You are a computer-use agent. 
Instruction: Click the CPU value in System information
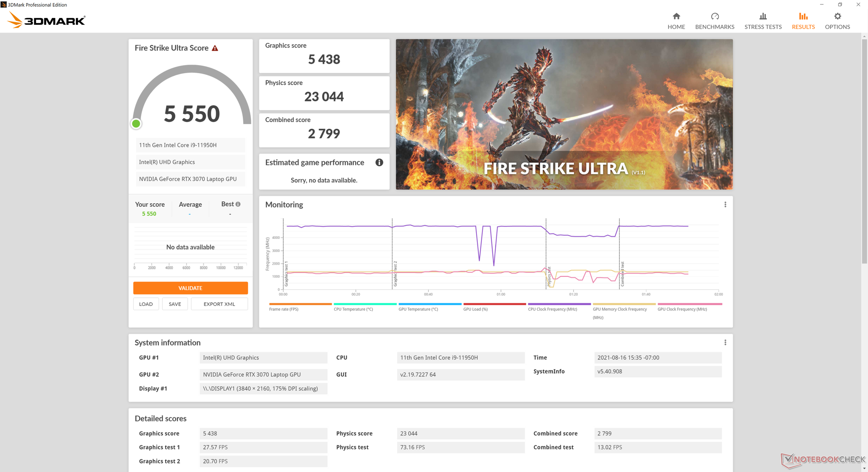pos(461,358)
